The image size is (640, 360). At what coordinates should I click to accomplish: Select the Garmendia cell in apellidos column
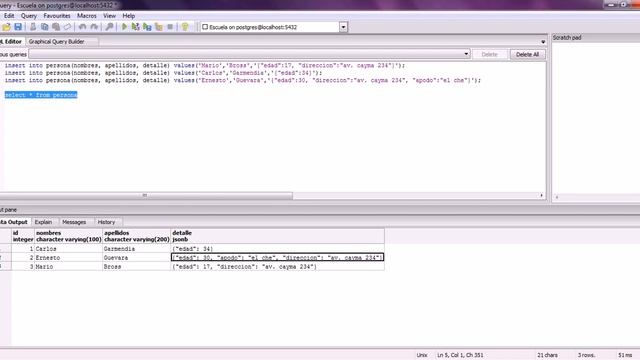(136, 249)
